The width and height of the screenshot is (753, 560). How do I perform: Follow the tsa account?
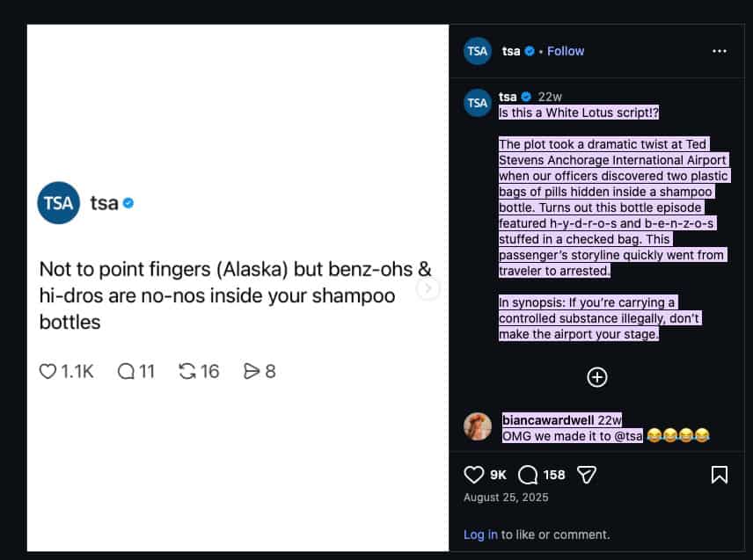click(566, 51)
